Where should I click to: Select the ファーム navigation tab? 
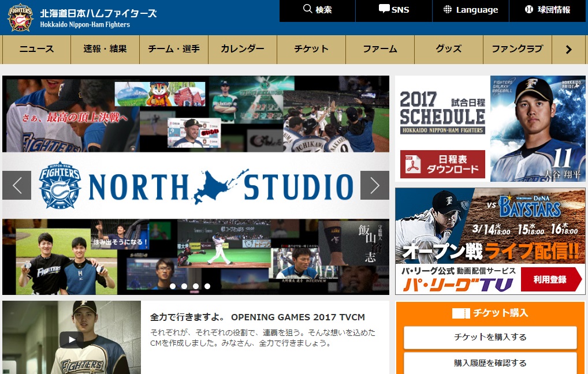click(380, 50)
